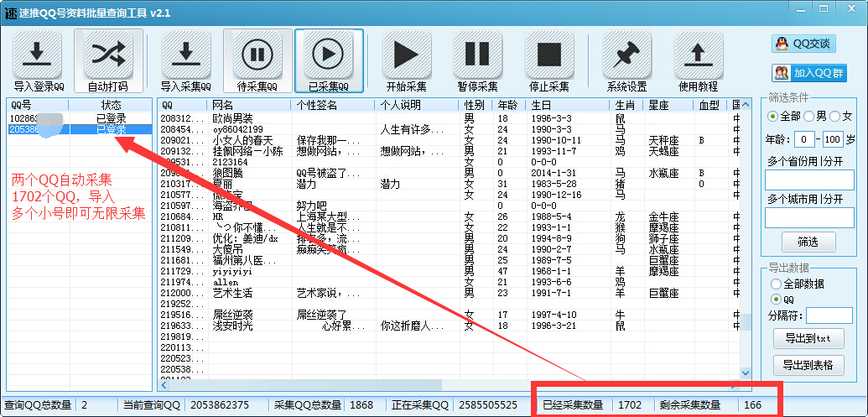
Task: Select the row with oy86042199
Action: coord(449,129)
